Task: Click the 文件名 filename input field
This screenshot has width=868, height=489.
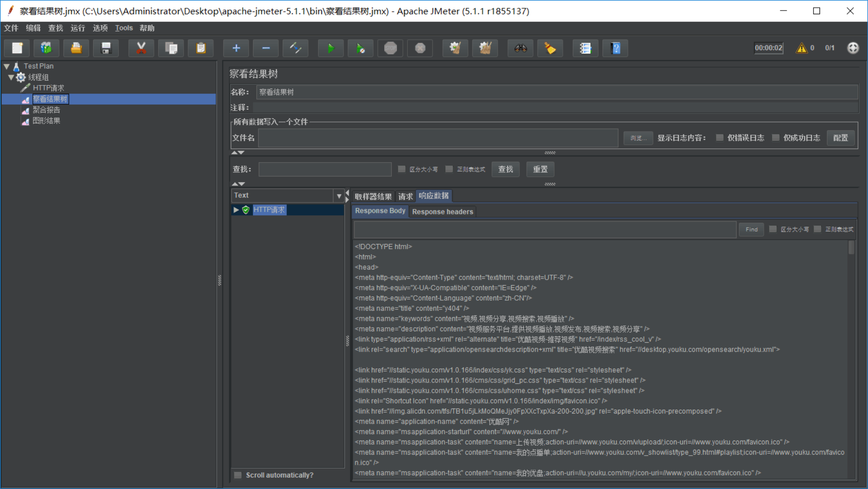Action: click(438, 138)
